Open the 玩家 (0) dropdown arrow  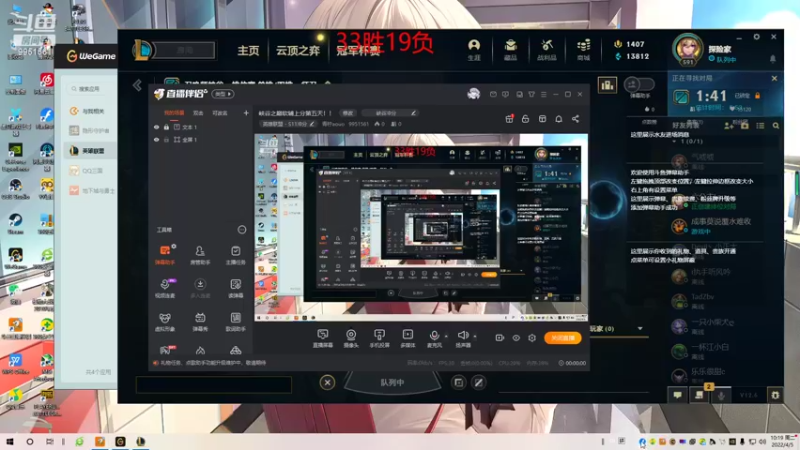[x=640, y=329]
